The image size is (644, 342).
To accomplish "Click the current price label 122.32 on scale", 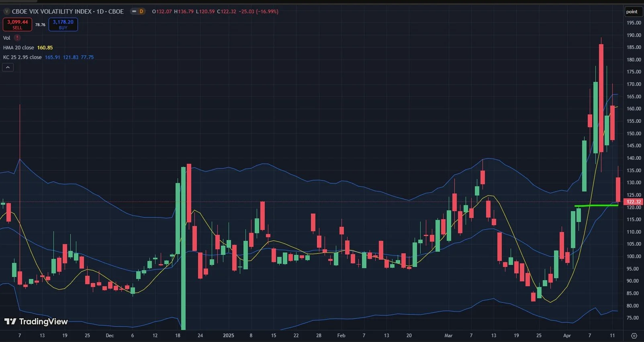I will [x=634, y=202].
